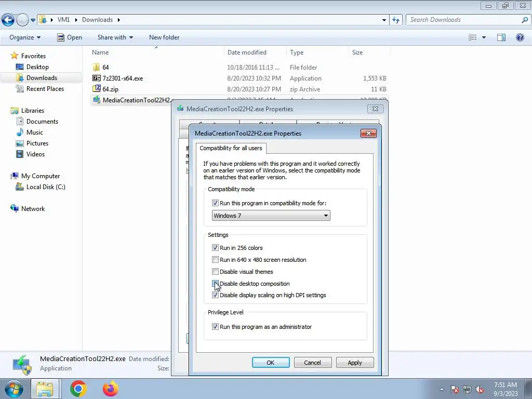532x399 pixels.
Task: Open the Music library
Action: [x=35, y=132]
